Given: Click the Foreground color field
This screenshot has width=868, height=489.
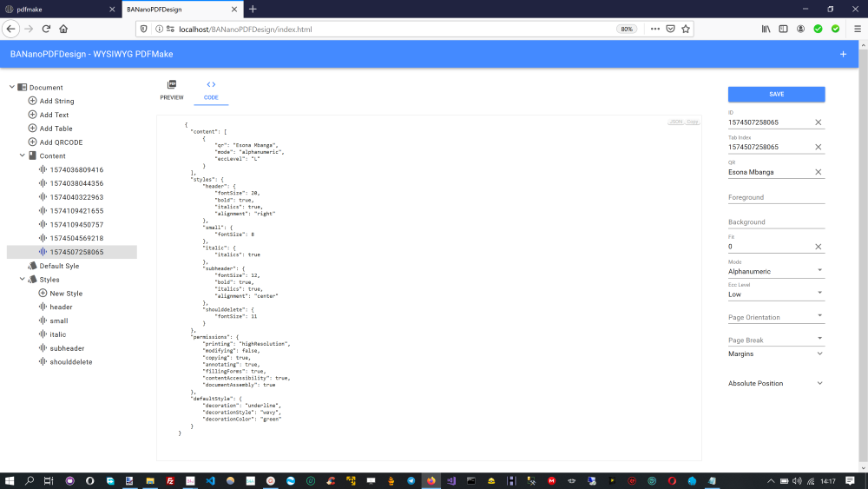Looking at the screenshot, I should tap(776, 197).
